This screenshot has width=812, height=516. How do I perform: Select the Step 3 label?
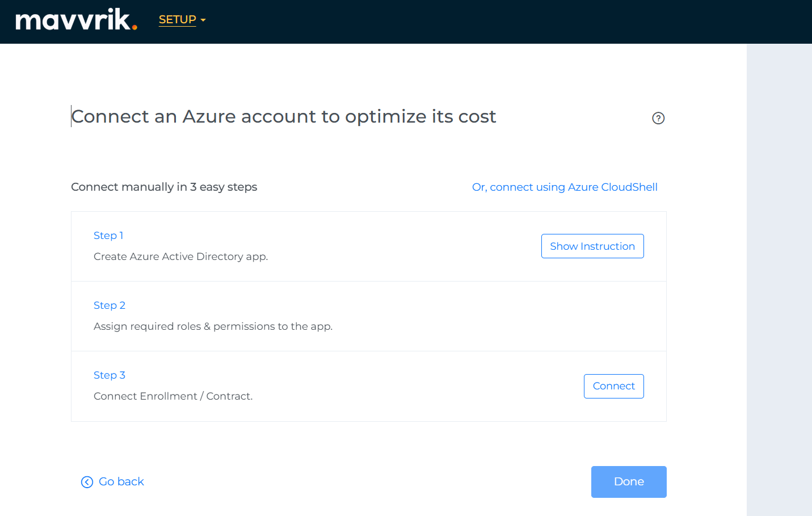(110, 375)
